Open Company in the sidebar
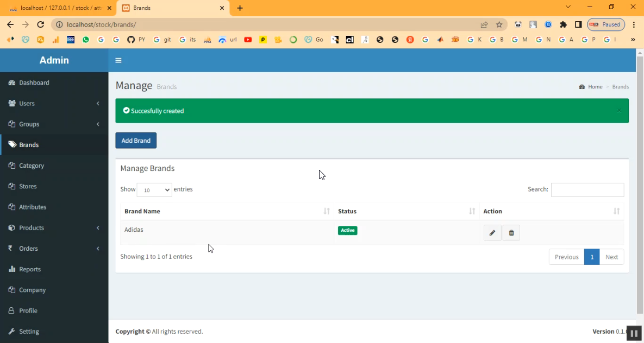644x343 pixels. 54,290
